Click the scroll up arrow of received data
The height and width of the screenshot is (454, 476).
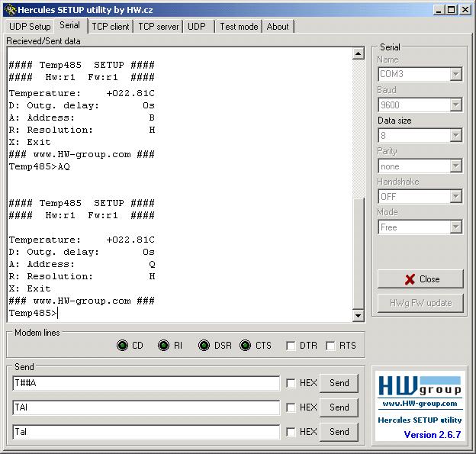coord(359,53)
